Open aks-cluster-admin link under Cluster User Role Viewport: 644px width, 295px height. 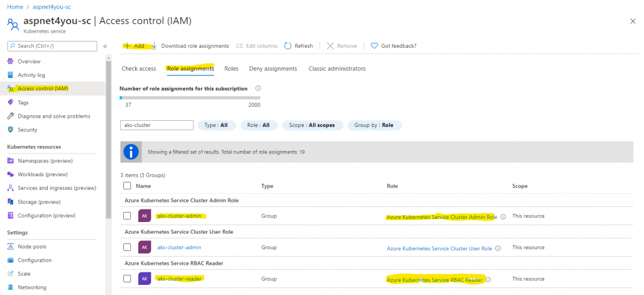(x=179, y=247)
